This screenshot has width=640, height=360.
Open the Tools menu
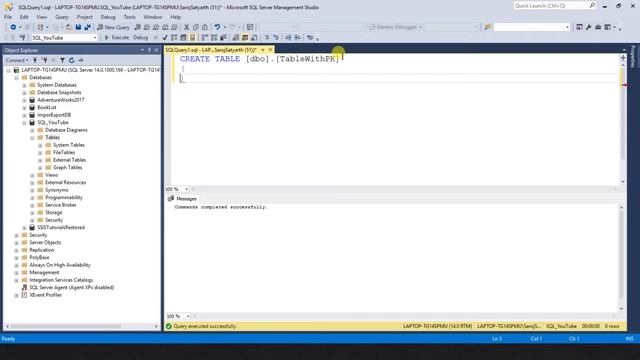pyautogui.click(x=129, y=17)
